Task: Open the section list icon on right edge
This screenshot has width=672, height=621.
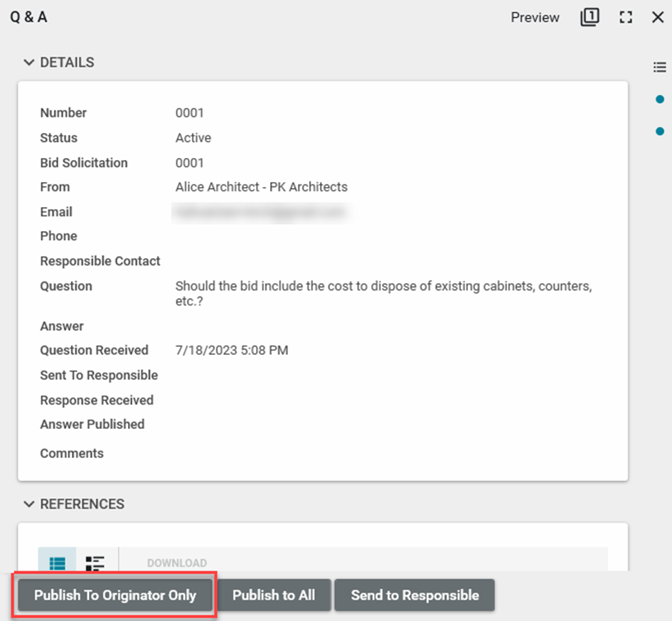Action: 659,68
